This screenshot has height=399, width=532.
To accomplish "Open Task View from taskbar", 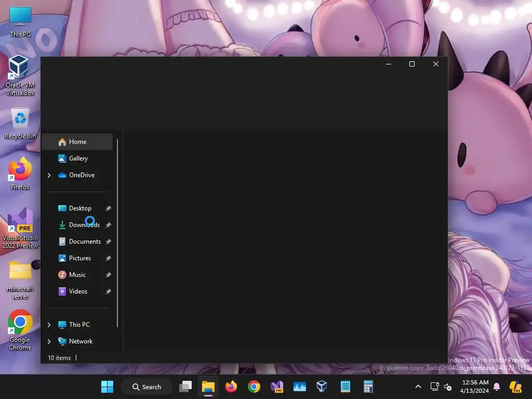I will coord(185,387).
